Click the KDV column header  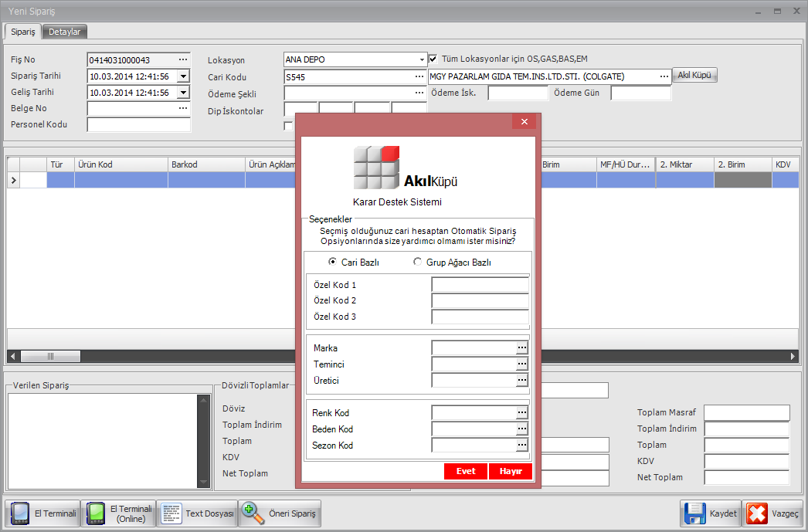point(786,164)
